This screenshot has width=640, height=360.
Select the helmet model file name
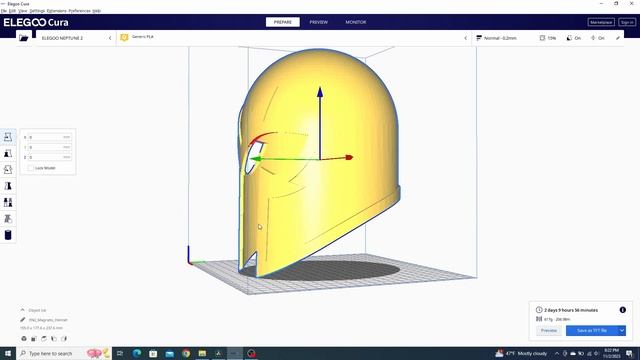pyautogui.click(x=48, y=320)
